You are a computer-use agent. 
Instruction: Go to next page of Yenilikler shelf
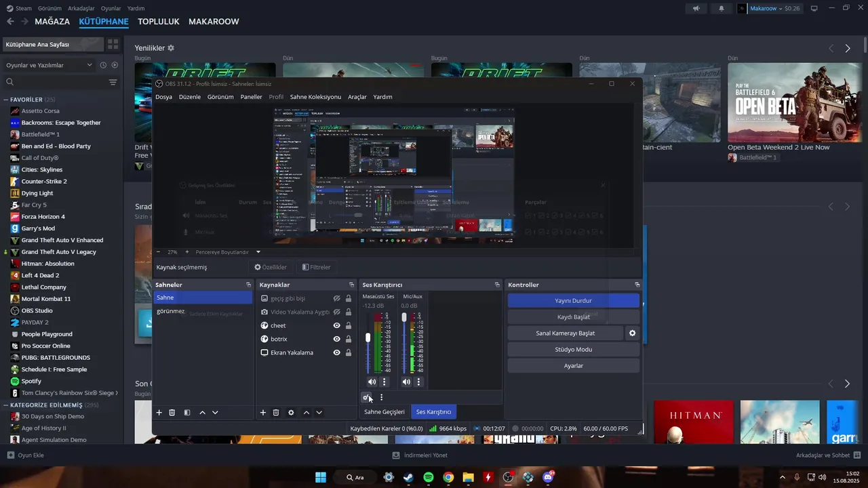tap(848, 48)
